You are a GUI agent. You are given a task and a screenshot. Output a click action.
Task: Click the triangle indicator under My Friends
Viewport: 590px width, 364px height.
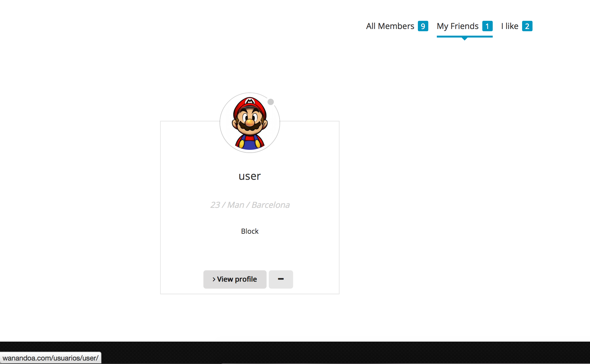tap(464, 39)
